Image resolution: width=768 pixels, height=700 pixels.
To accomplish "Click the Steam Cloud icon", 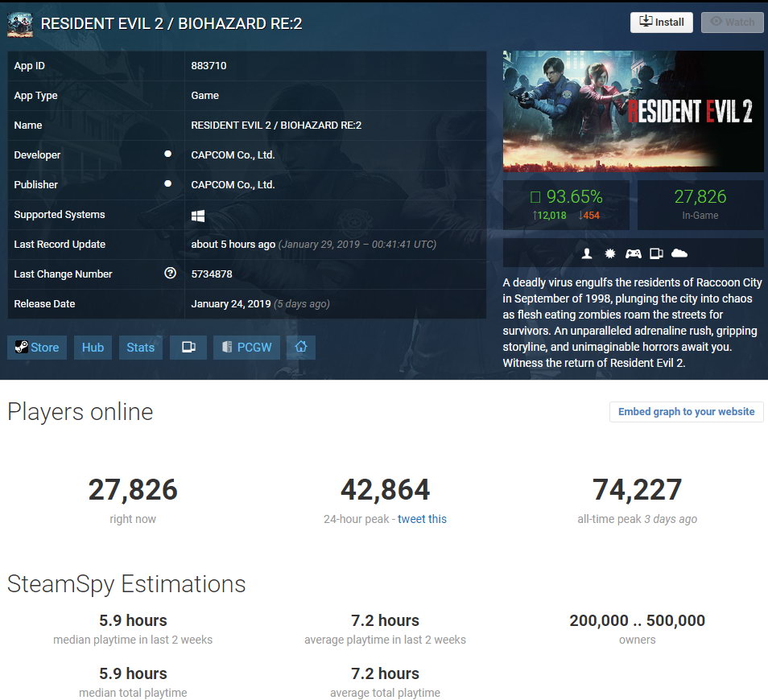I will click(679, 252).
